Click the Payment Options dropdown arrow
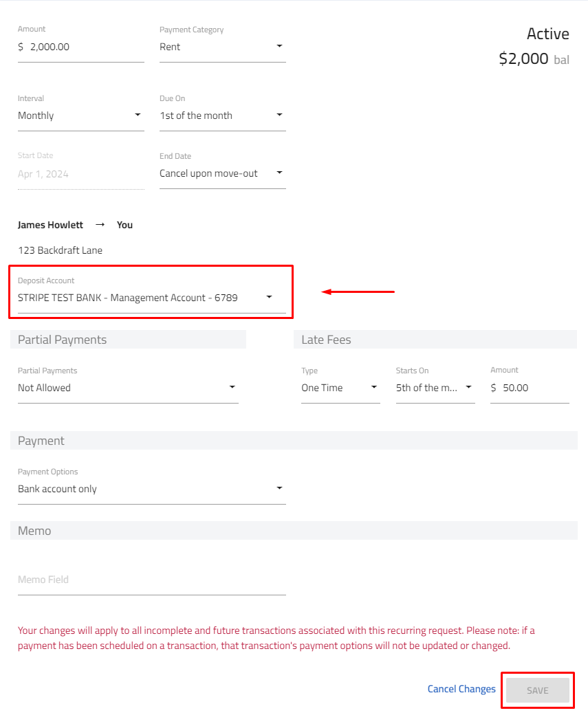Screen dimensions: 588x726 pyautogui.click(x=279, y=488)
